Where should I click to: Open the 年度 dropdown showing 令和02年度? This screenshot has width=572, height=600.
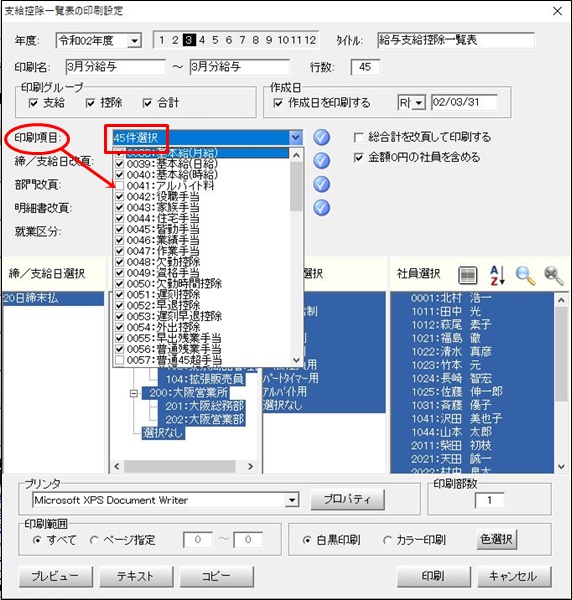pyautogui.click(x=134, y=41)
